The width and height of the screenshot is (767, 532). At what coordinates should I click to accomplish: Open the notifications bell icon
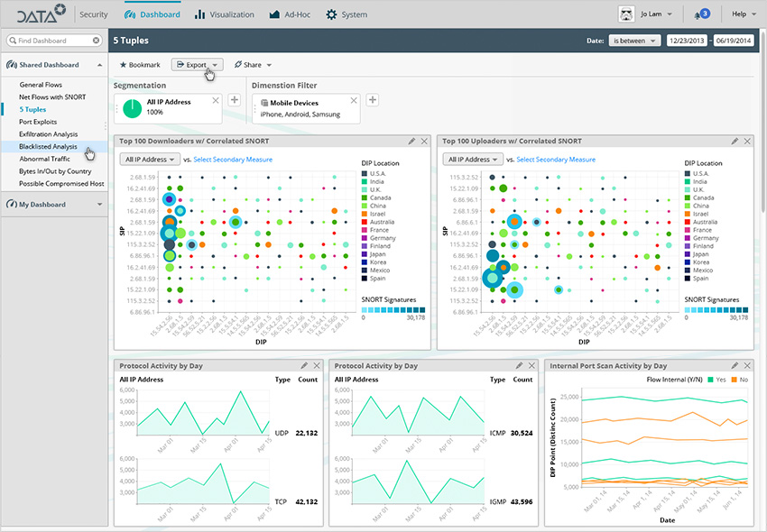point(698,14)
